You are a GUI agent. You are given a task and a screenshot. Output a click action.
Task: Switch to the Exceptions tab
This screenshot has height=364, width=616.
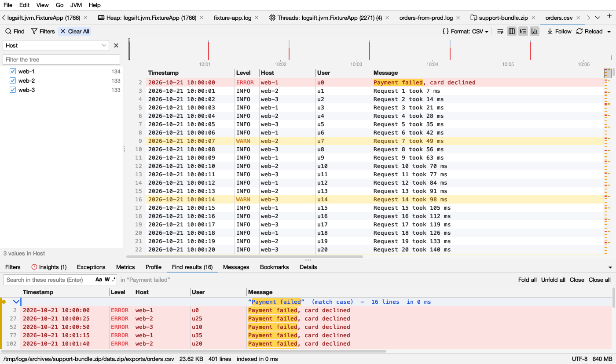click(91, 267)
